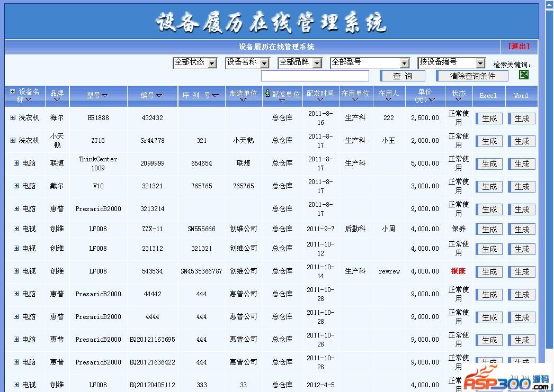The width and height of the screenshot is (554, 392).
Task: Sort by 配发时间 column arrow
Action: coord(320,100)
